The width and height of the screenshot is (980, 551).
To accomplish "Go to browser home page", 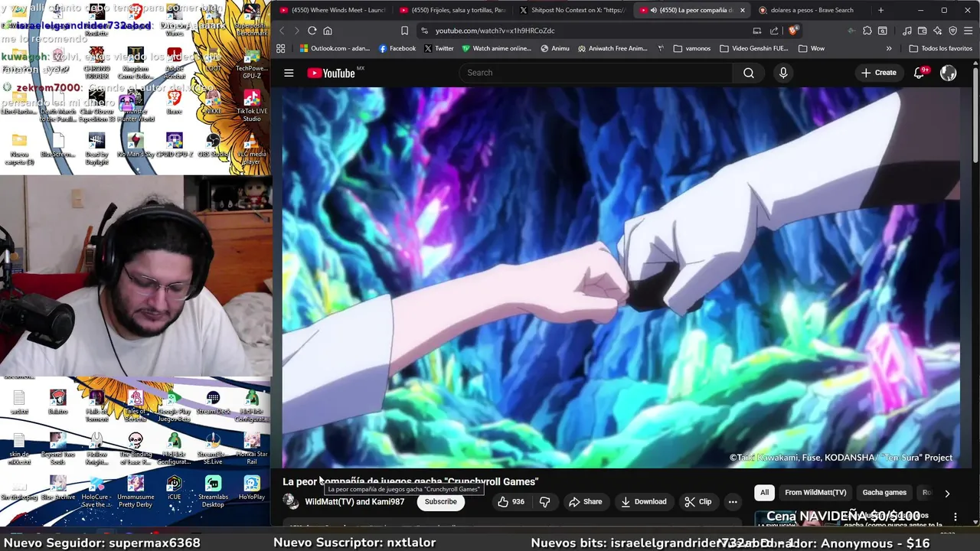I will coord(328,31).
